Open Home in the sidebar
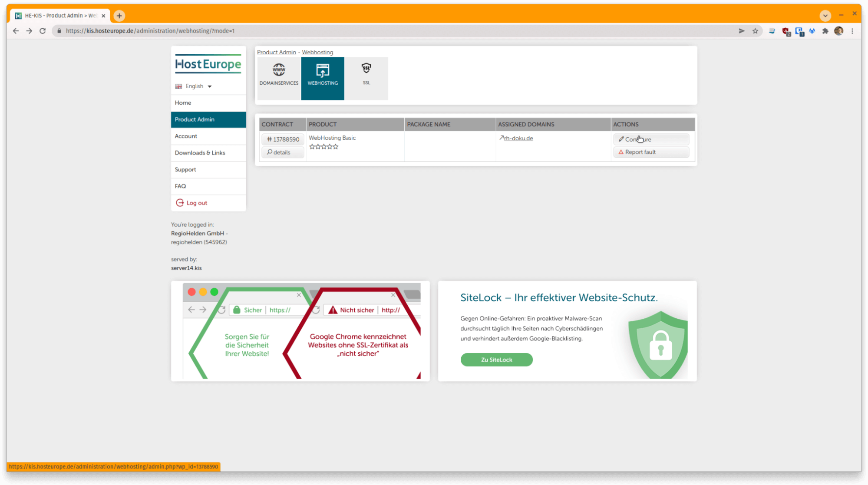Viewport: 868px width, 485px height. tap(208, 103)
